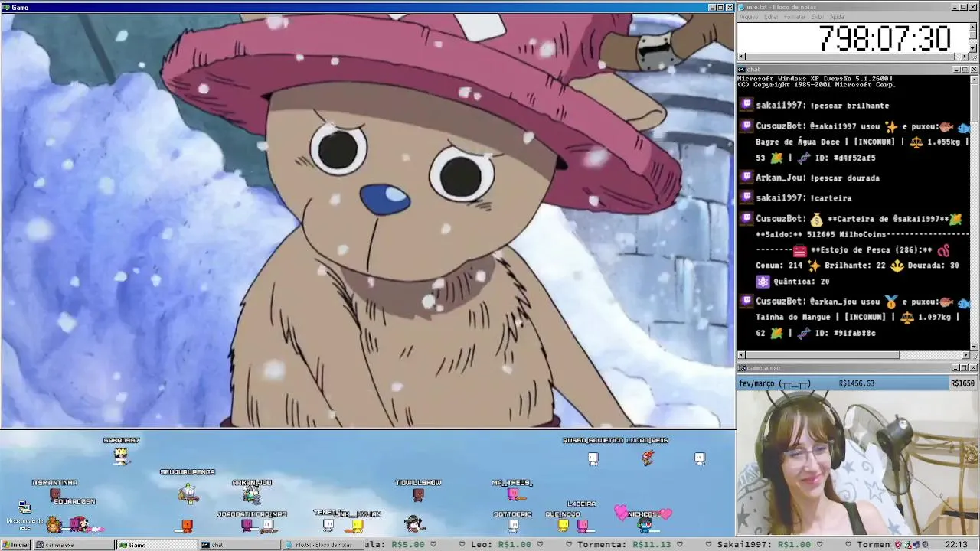Click the Que_nojo yellow avatar
This screenshot has width=980, height=551.
coord(563,525)
